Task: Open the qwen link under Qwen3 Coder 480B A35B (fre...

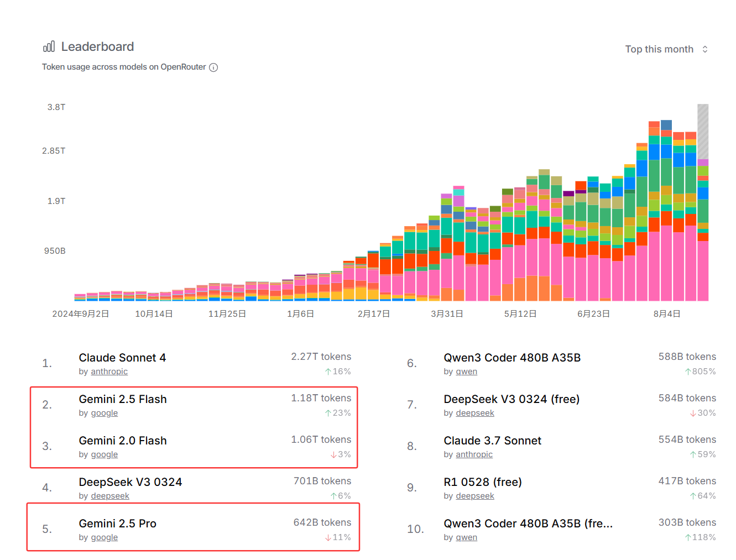Action: click(x=466, y=537)
